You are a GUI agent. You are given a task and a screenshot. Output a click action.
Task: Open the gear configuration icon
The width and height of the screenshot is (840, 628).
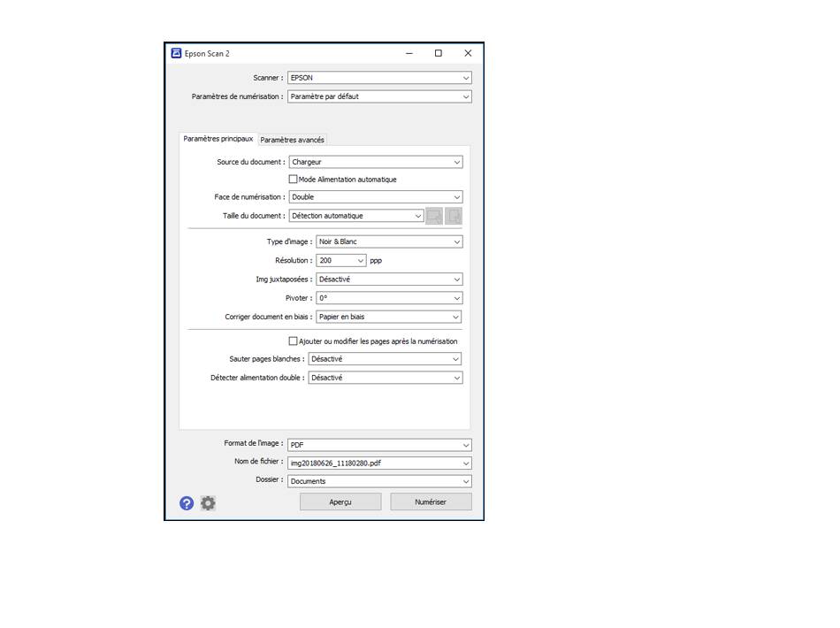click(x=208, y=503)
